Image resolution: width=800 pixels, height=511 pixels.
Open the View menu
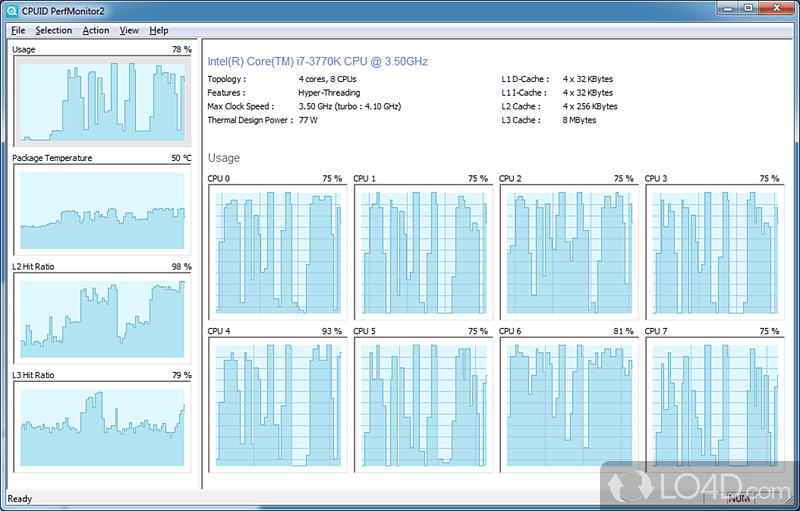(129, 31)
